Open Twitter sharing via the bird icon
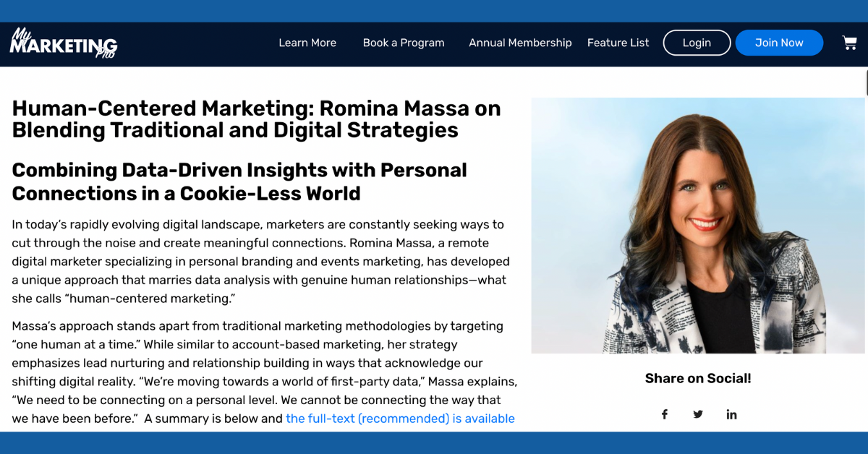The height and width of the screenshot is (454, 868). (698, 414)
